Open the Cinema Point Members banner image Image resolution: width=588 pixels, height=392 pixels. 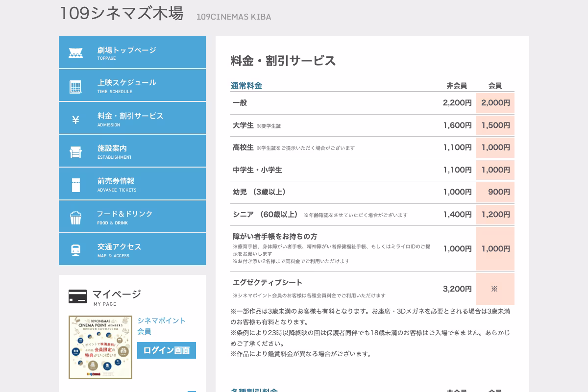tap(100, 347)
